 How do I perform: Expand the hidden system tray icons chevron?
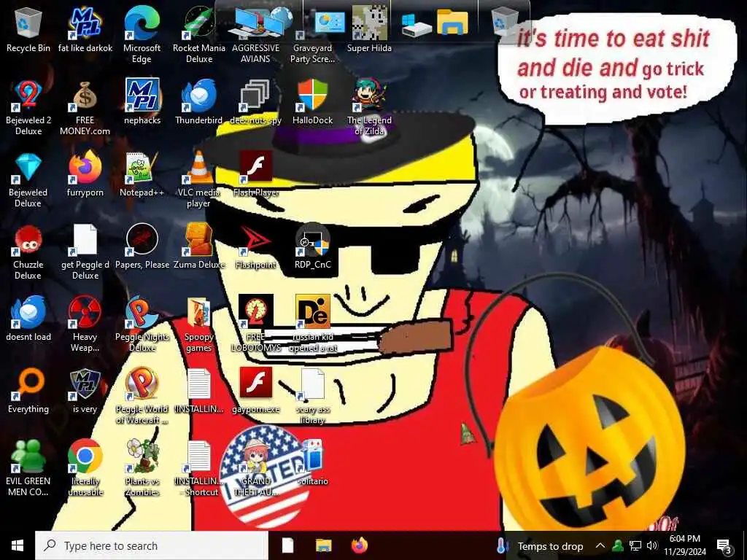point(600,545)
